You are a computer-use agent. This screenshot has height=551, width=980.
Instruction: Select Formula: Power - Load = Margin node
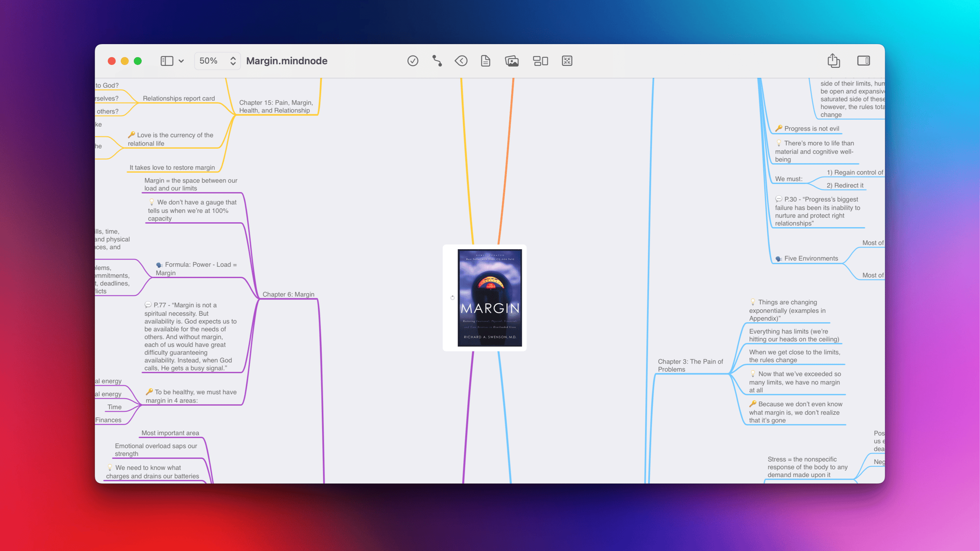(x=196, y=269)
